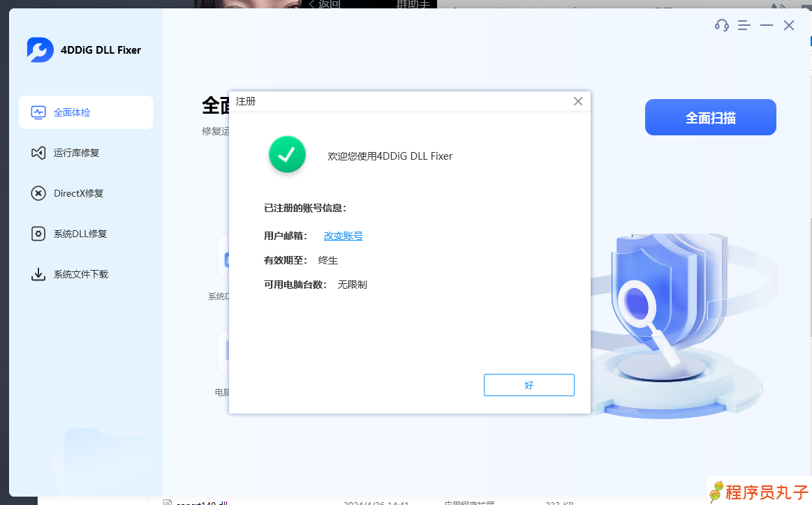Click the 可用电脑台数 label

(295, 285)
